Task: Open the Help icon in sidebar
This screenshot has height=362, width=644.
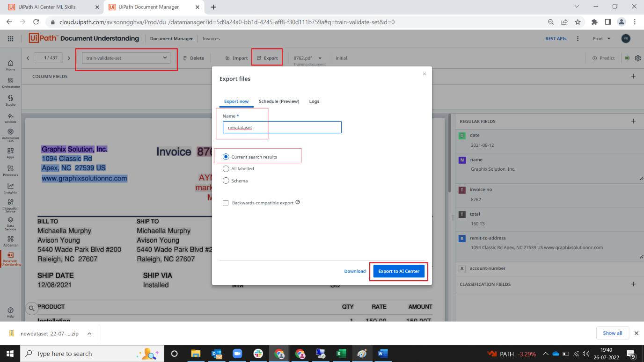Action: 10,312
